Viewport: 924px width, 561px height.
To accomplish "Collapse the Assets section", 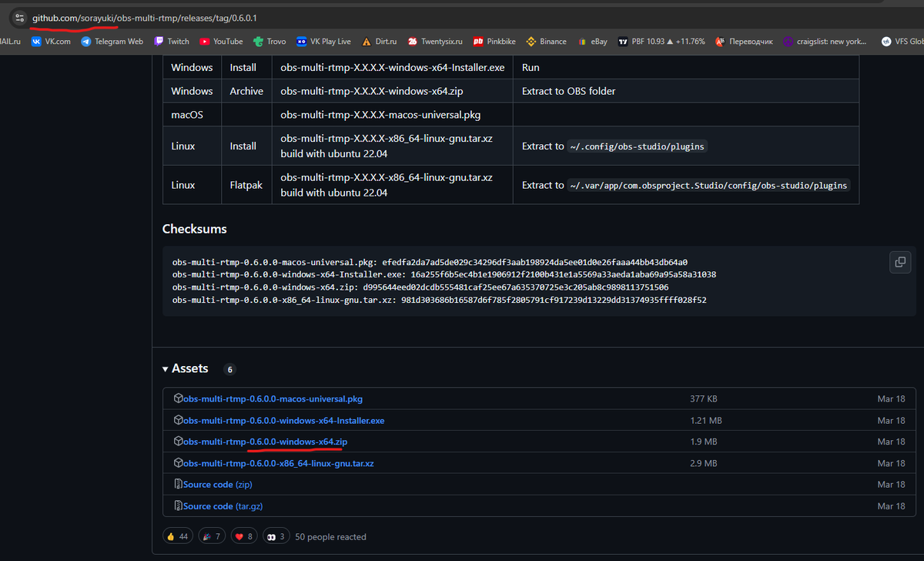I will 186,368.
